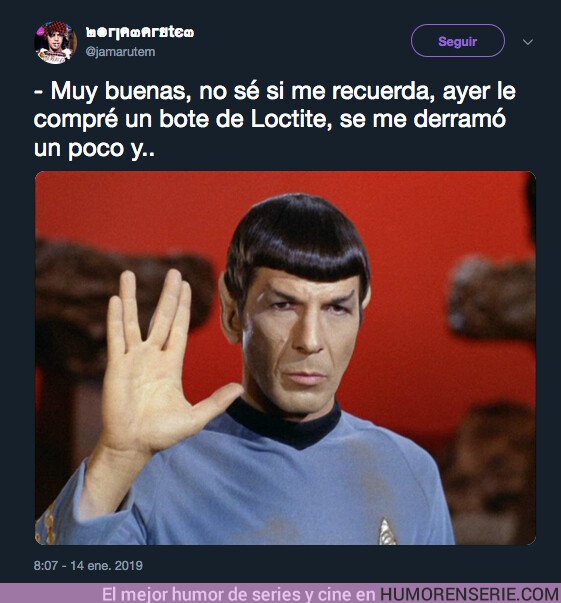Image resolution: width=561 pixels, height=603 pixels.
Task: Click the blurred brown object at photo's right
Action: click(494, 298)
